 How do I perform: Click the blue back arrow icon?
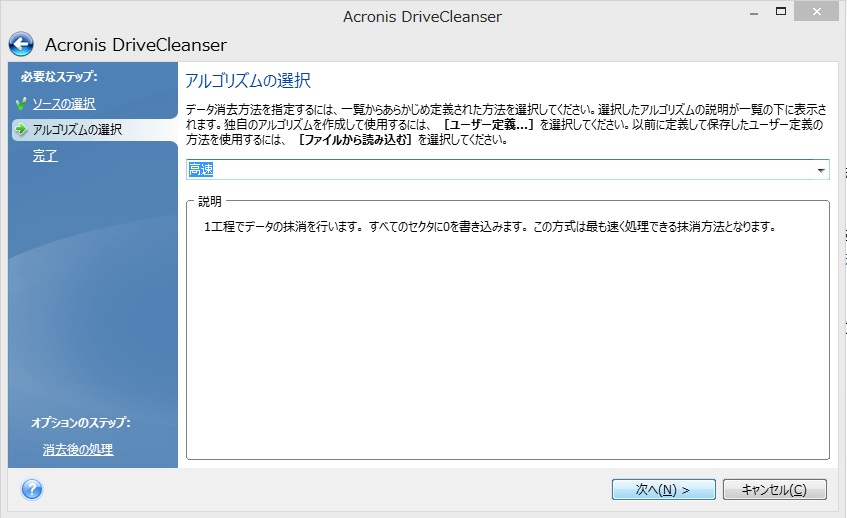pos(21,44)
